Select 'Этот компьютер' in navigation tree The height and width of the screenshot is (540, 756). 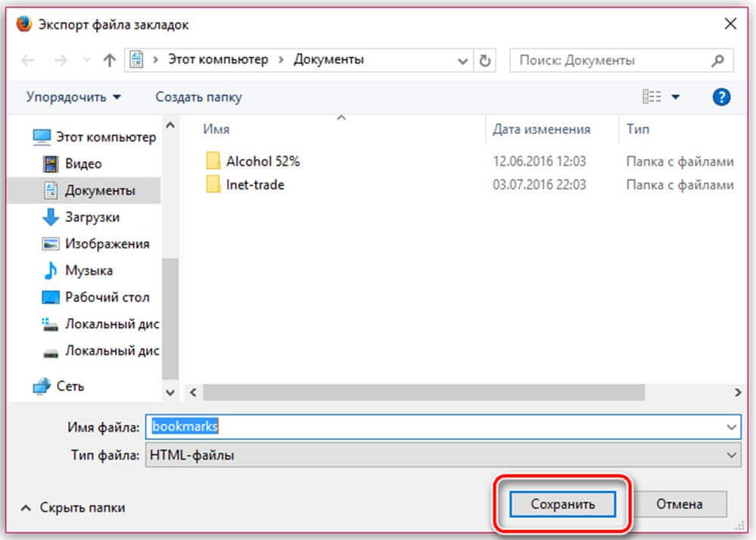click(95, 137)
